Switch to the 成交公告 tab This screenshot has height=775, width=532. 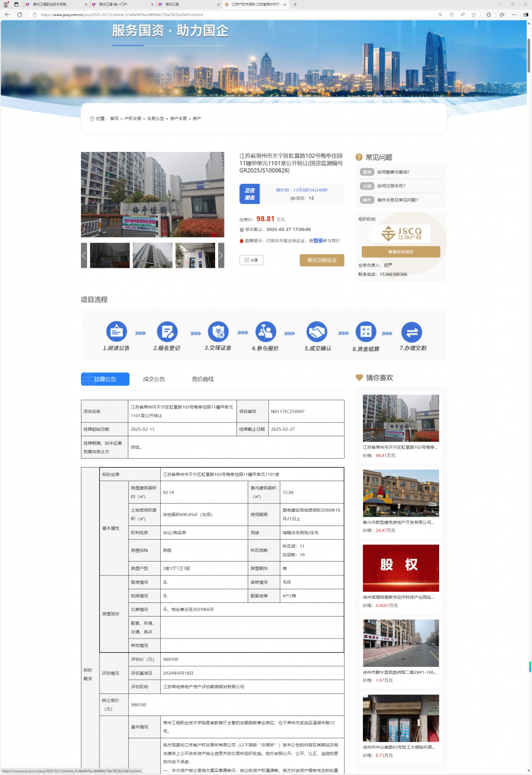(x=154, y=379)
